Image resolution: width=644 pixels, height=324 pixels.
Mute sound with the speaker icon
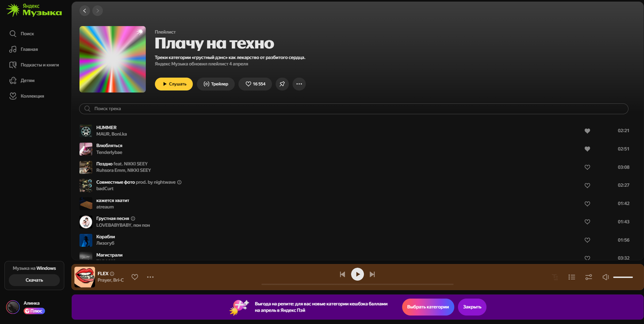pos(605,277)
